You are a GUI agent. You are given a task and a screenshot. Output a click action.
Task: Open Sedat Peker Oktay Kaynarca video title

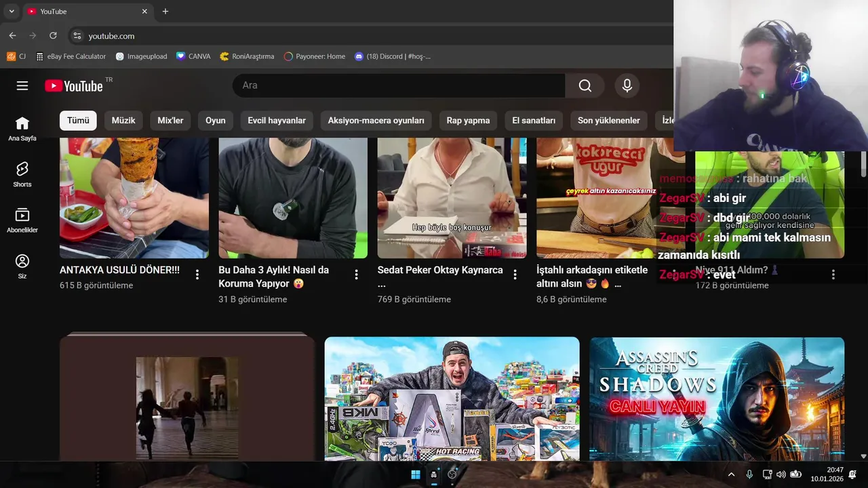tap(440, 277)
